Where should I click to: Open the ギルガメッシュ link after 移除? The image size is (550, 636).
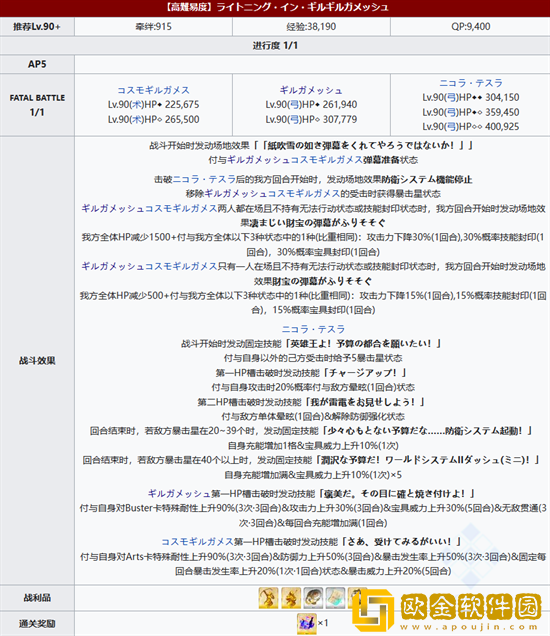point(236,194)
